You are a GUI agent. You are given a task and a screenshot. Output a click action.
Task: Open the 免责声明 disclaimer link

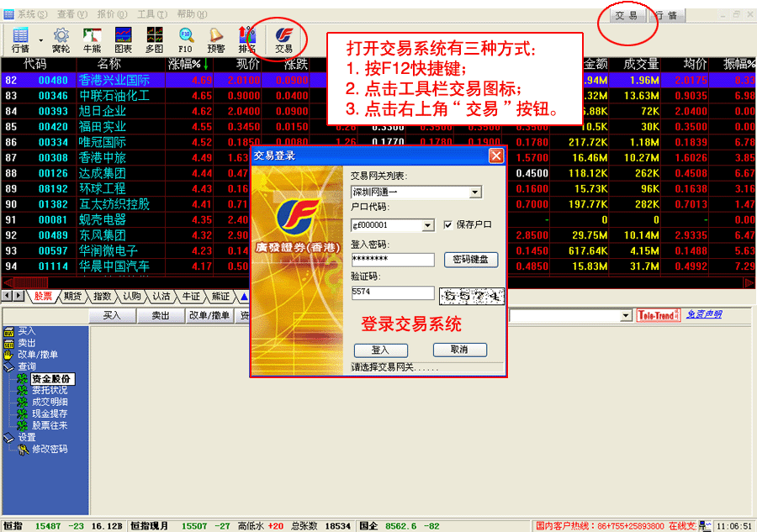(704, 315)
